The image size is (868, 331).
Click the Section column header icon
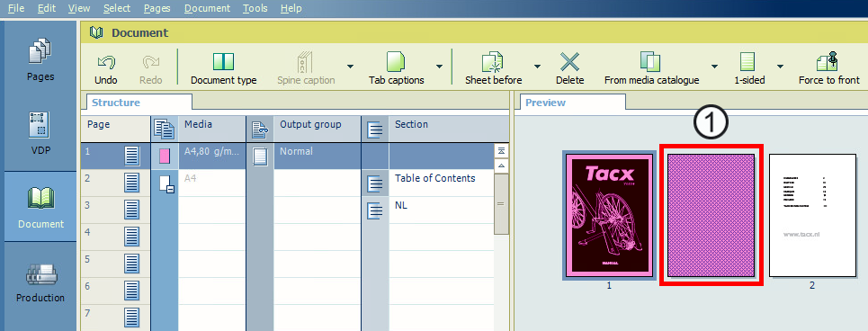(x=375, y=130)
